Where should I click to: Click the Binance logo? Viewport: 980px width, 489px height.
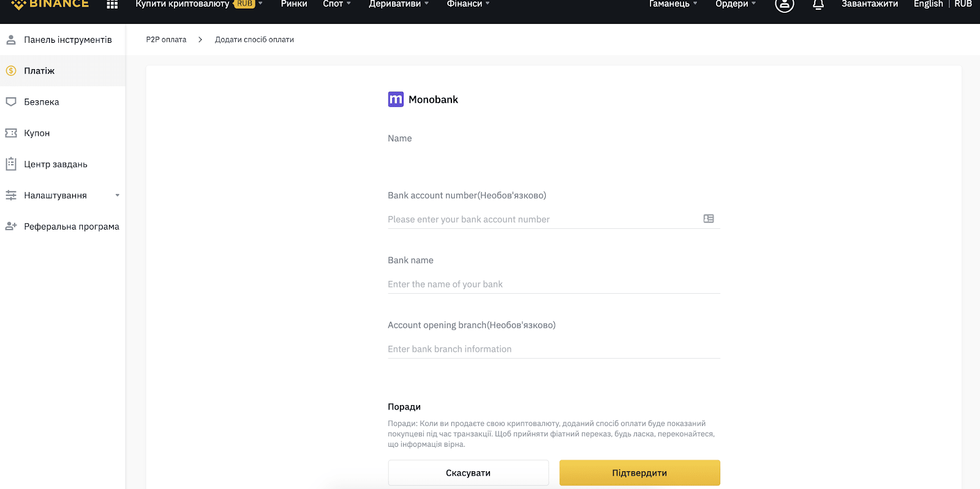pos(50,4)
